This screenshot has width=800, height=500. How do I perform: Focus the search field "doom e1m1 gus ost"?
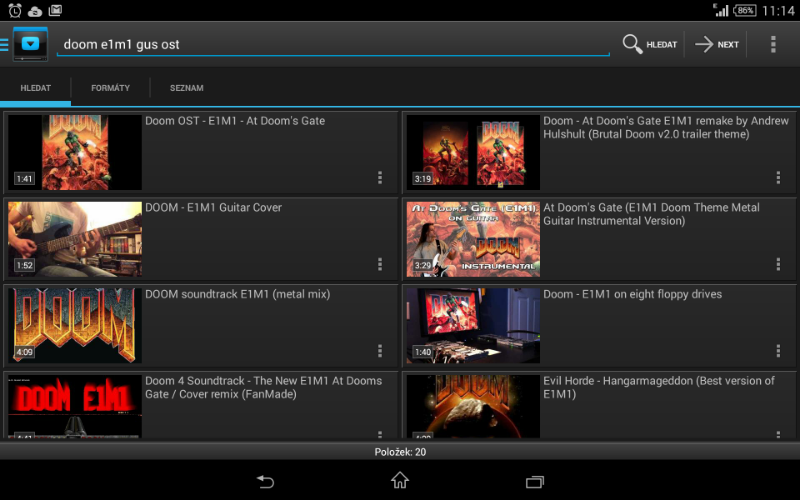pos(333,44)
